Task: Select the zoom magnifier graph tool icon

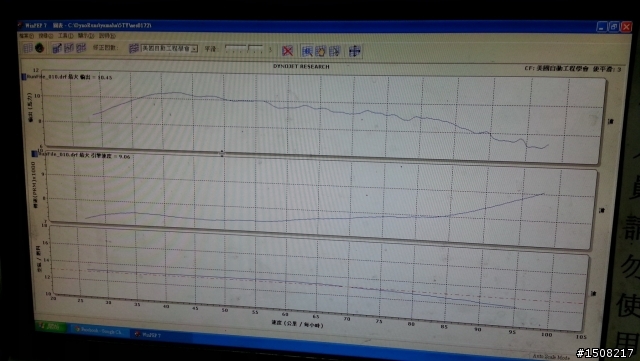Action: click(307, 51)
